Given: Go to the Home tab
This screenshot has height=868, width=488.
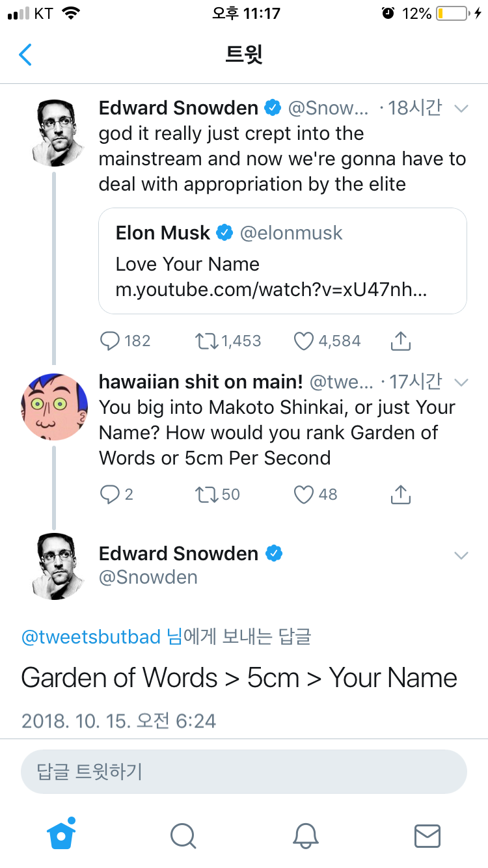Looking at the screenshot, I should 62,835.
